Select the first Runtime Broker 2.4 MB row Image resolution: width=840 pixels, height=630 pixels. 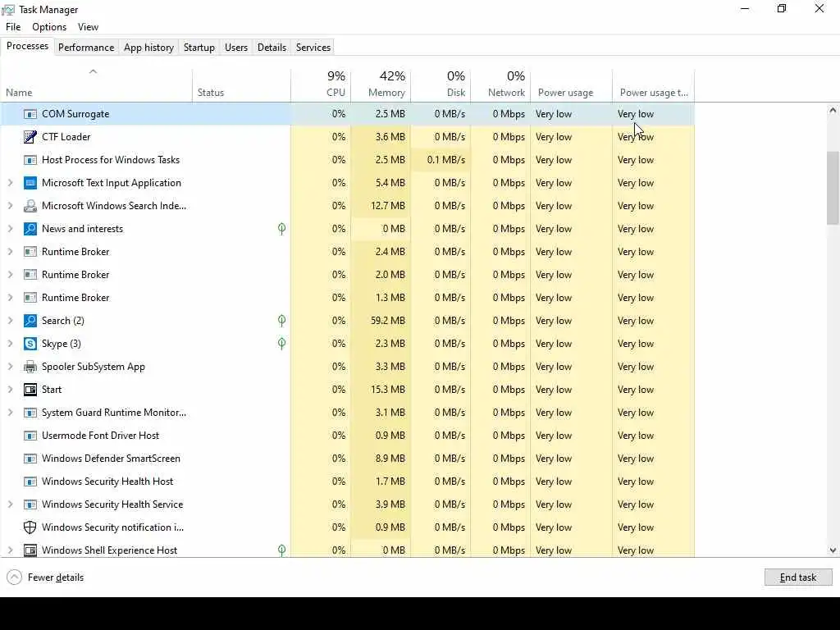coord(348,252)
